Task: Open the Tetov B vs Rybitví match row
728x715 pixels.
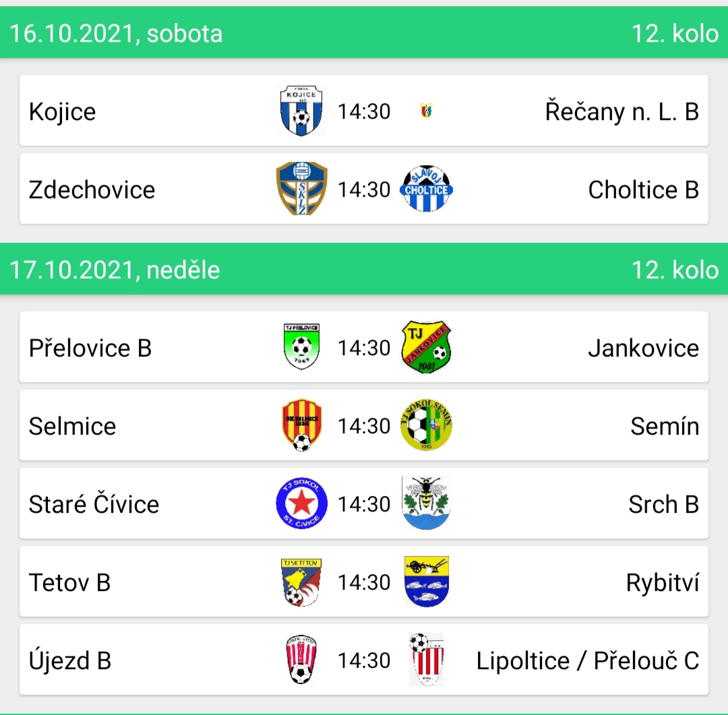Action: coord(364,582)
